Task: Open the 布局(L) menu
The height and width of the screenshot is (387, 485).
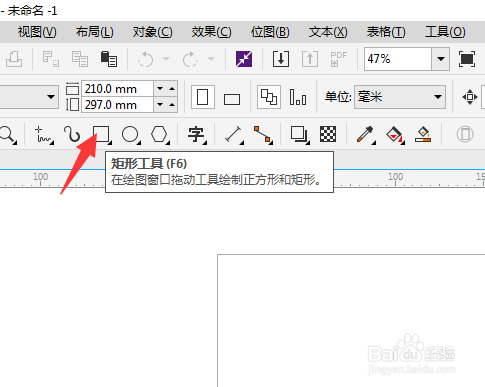Action: 95,32
